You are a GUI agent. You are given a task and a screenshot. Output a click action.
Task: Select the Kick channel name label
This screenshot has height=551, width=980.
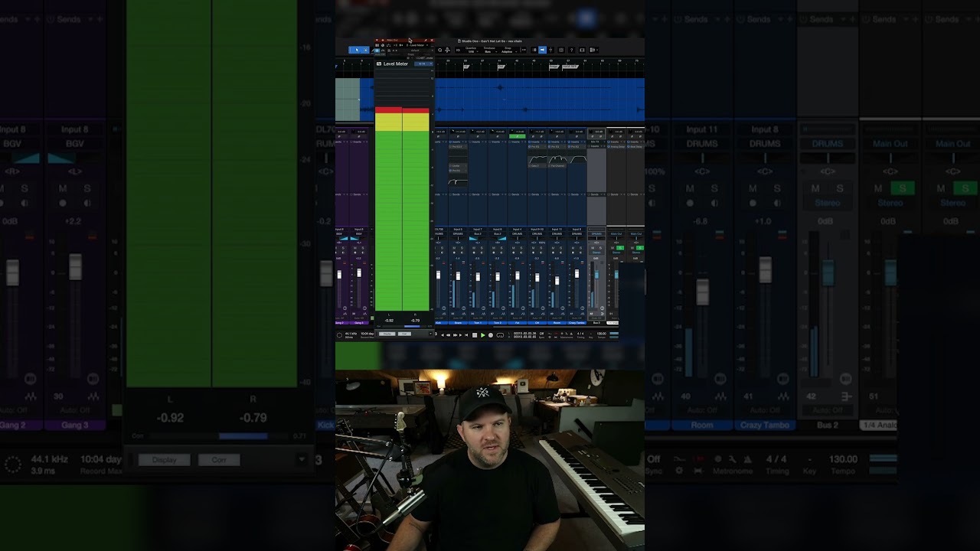(x=438, y=323)
